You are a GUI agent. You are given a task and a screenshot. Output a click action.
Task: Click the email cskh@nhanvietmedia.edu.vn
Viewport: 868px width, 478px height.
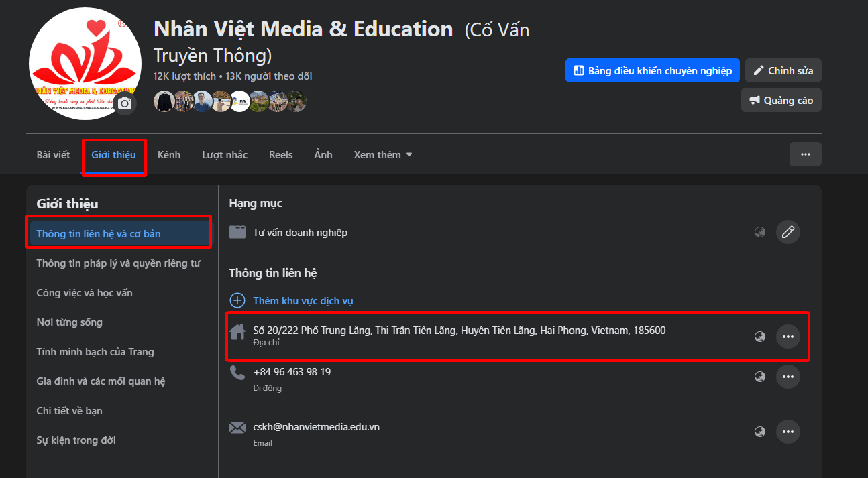(316, 427)
